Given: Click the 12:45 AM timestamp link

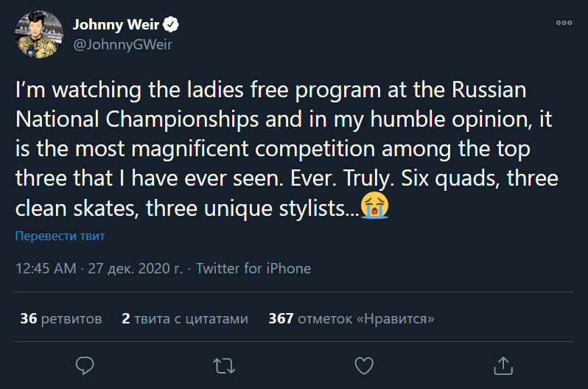Looking at the screenshot, I should 46,268.
